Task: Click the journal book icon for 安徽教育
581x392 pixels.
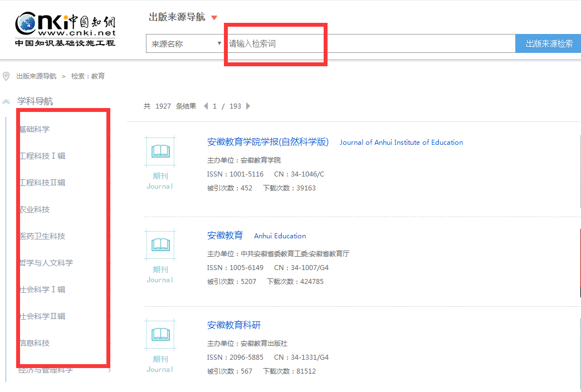Action: (160, 244)
